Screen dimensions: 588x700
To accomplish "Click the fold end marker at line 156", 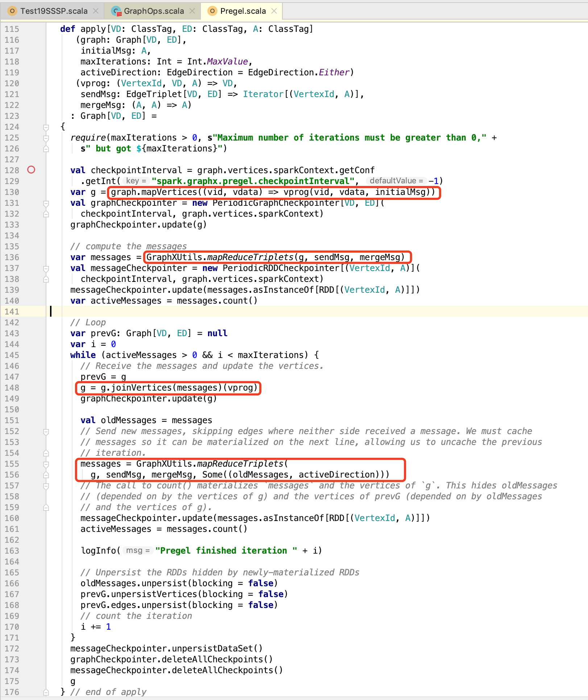I will pyautogui.click(x=46, y=475).
